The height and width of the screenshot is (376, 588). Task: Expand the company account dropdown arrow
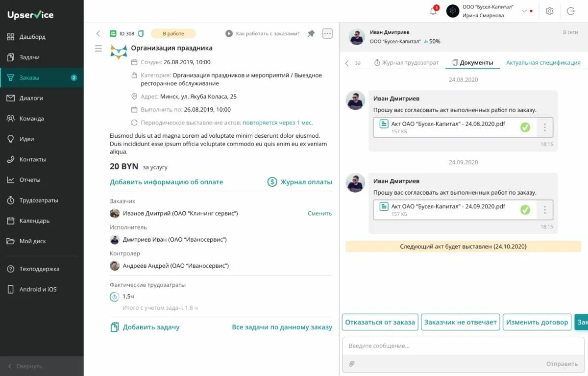pyautogui.click(x=524, y=11)
